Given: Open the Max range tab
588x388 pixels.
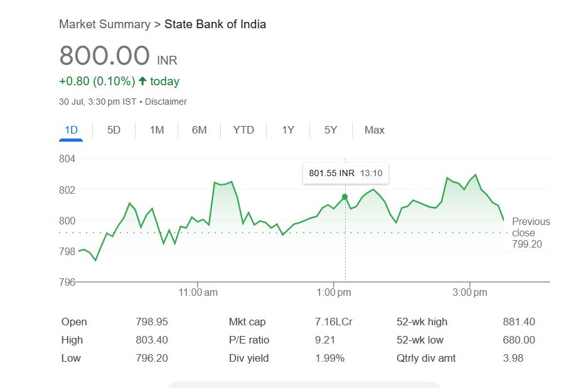Looking at the screenshot, I should (374, 130).
